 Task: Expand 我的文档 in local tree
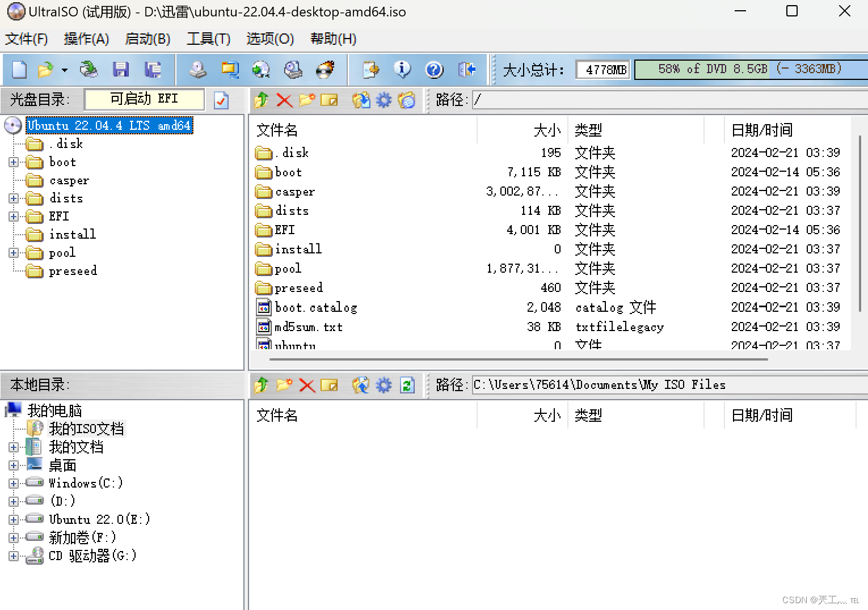pos(14,447)
